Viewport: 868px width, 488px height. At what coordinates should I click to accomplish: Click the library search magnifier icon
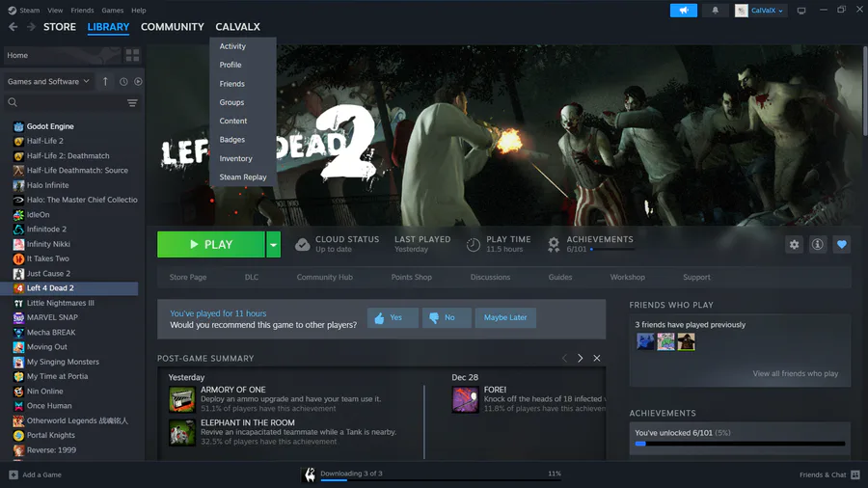pos(13,102)
